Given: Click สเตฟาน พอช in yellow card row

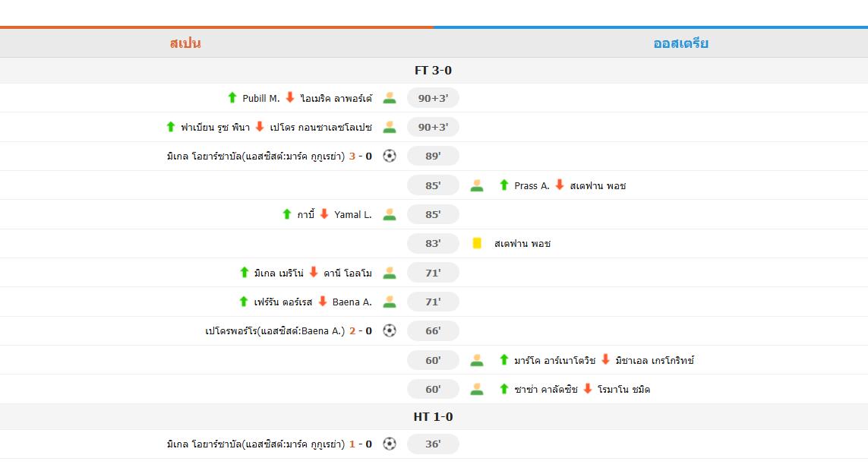Looking at the screenshot, I should click(x=522, y=244).
